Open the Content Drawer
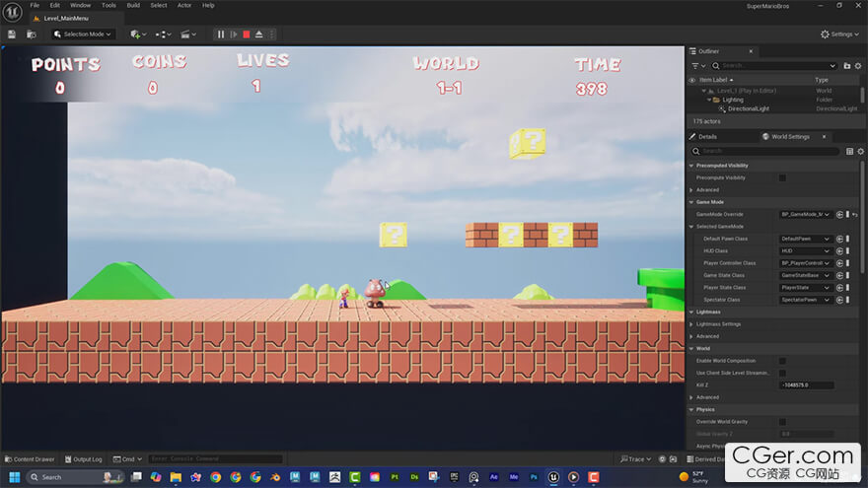The width and height of the screenshot is (868, 488). 30,459
